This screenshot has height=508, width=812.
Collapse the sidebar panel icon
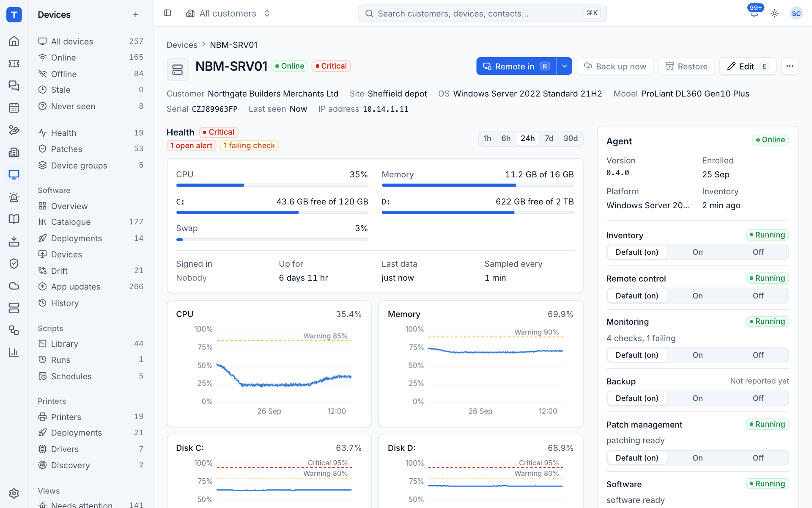point(167,13)
